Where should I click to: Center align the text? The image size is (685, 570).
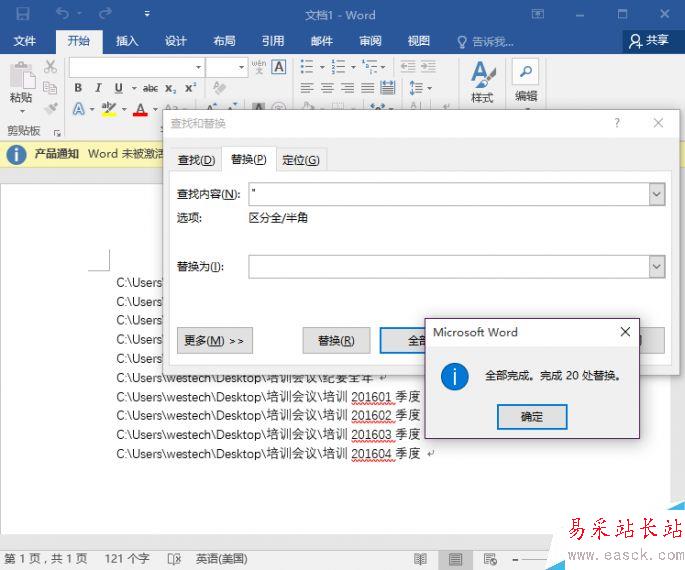(x=327, y=88)
